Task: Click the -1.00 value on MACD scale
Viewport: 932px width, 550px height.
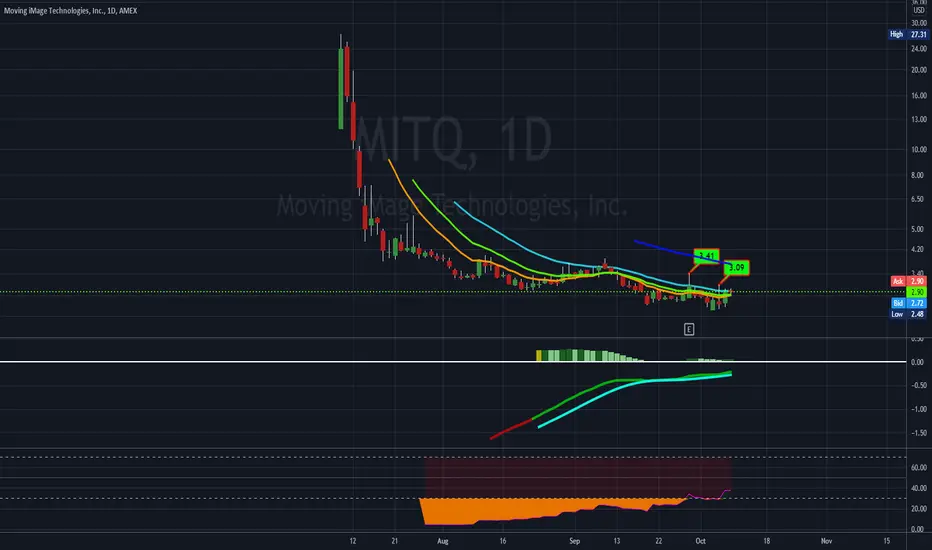Action: tap(919, 409)
